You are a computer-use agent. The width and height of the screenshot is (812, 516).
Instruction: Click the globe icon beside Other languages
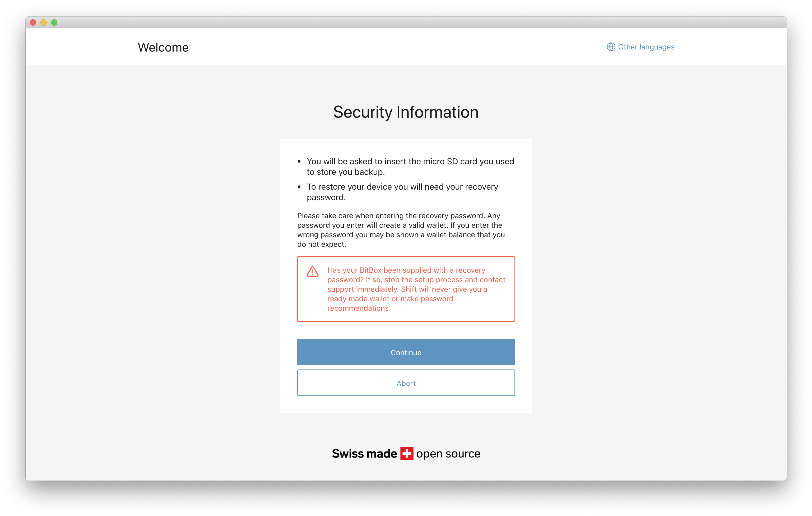tap(611, 47)
